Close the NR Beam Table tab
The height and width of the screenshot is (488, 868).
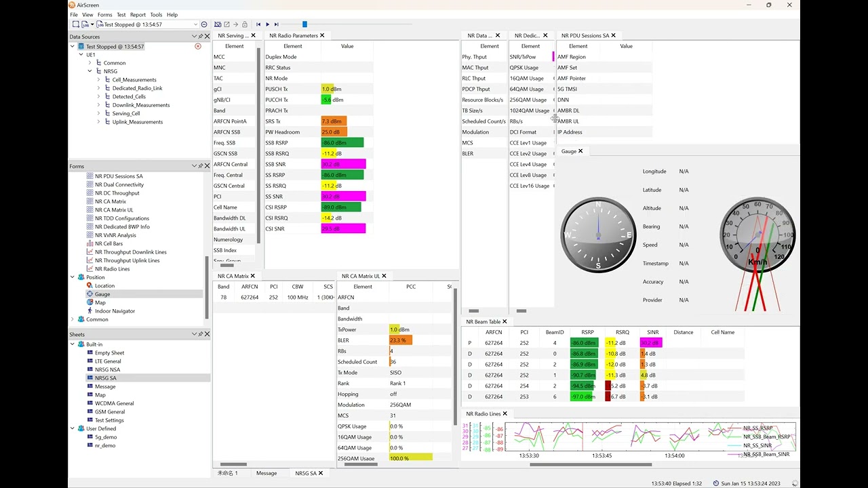point(505,322)
